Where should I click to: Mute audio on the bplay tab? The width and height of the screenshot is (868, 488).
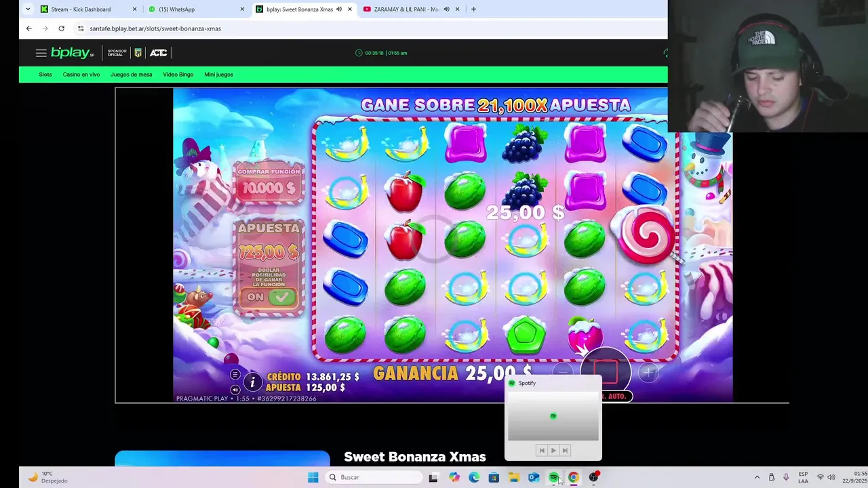(338, 9)
